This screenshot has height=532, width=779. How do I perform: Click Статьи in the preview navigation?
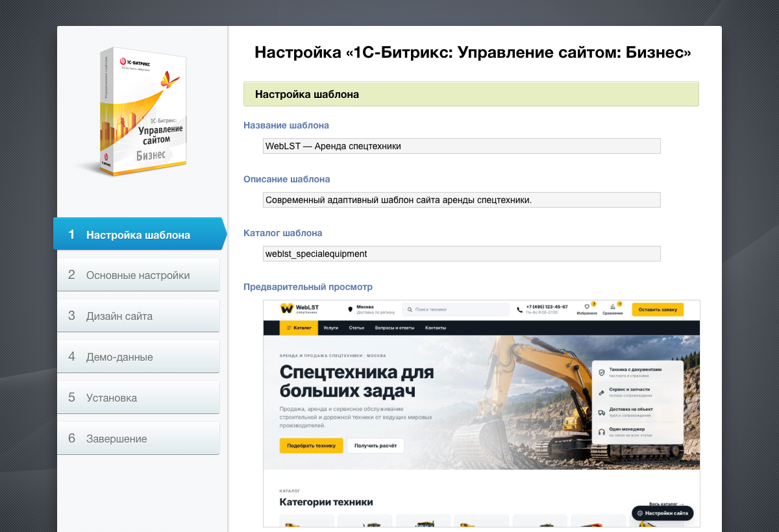356,328
